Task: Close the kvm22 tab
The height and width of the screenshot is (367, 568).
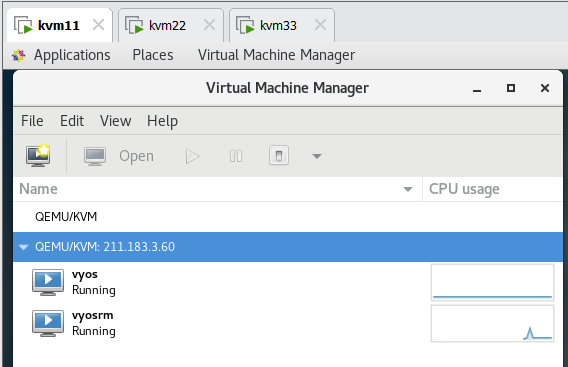Action: pyautogui.click(x=209, y=25)
